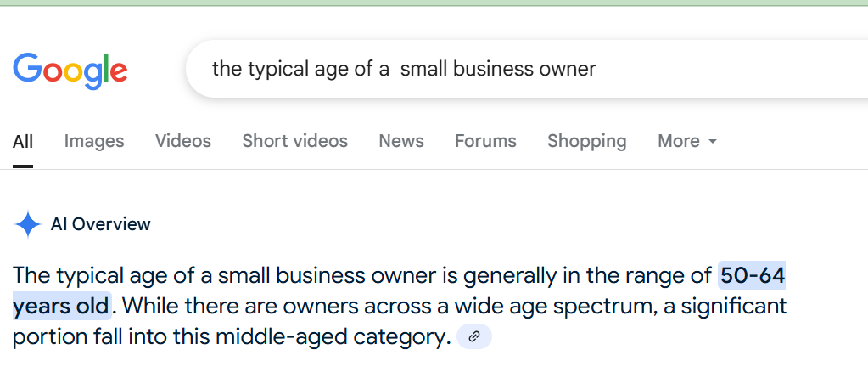The height and width of the screenshot is (378, 868).
Task: Click the AI Overview sparkle icon
Action: coord(27,225)
